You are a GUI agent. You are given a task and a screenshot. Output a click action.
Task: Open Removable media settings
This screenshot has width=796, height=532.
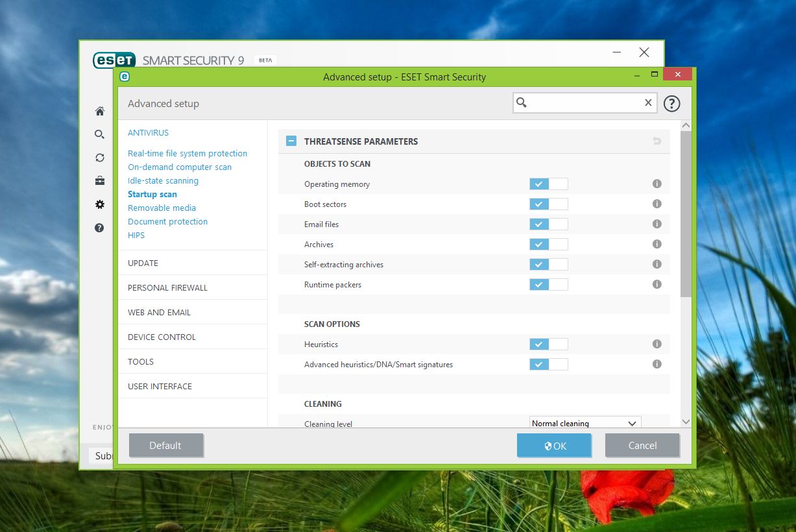tap(162, 208)
